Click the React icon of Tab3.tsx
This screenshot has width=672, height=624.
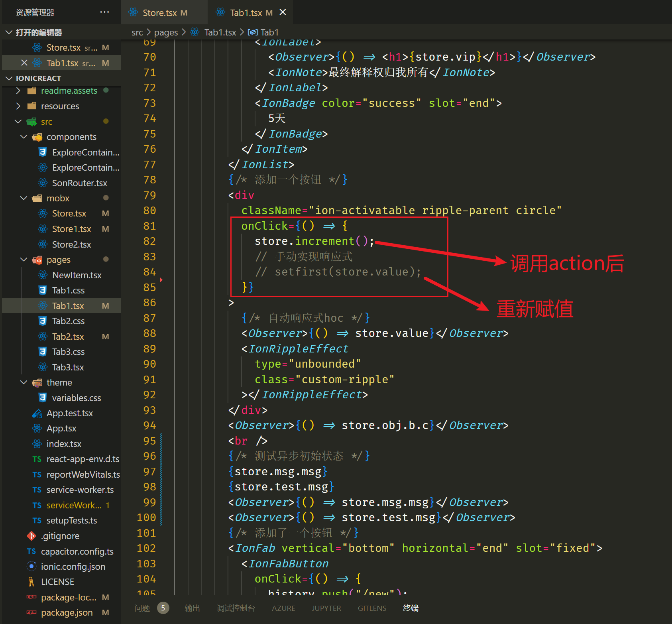coord(43,367)
